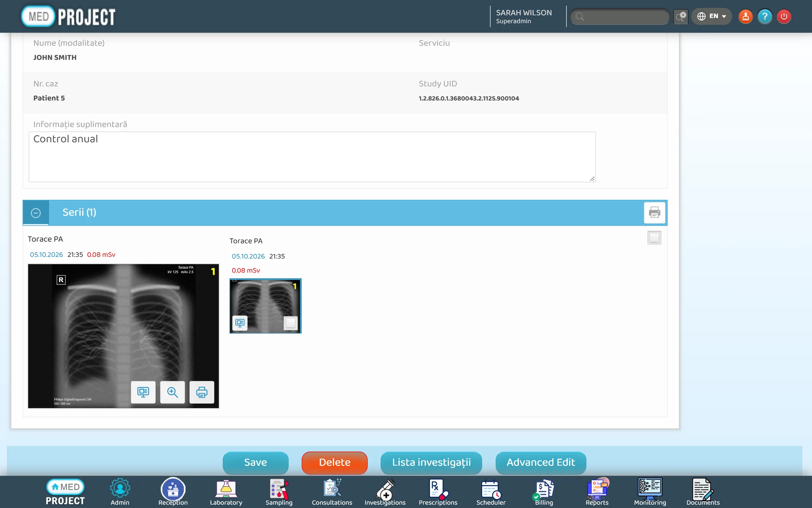This screenshot has width=812, height=508.
Task: Go to MED PROJECT home in the bottom bar
Action: [65, 492]
